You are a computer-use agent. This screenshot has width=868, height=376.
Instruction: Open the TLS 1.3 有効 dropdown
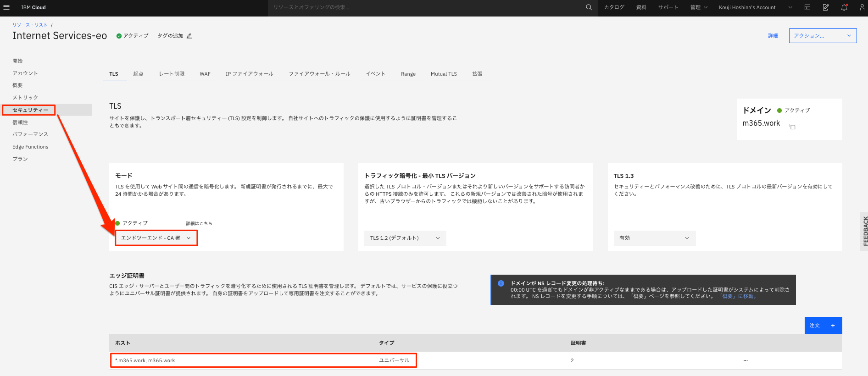coord(654,238)
